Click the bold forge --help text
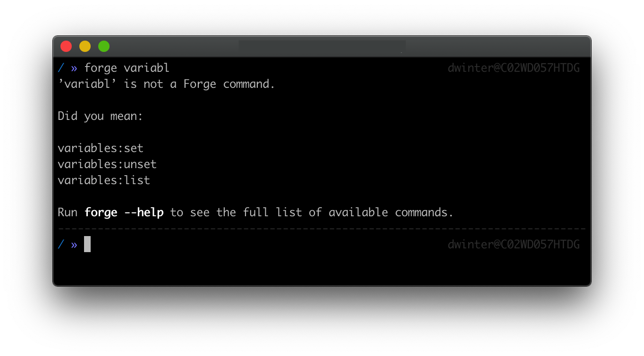 (124, 212)
